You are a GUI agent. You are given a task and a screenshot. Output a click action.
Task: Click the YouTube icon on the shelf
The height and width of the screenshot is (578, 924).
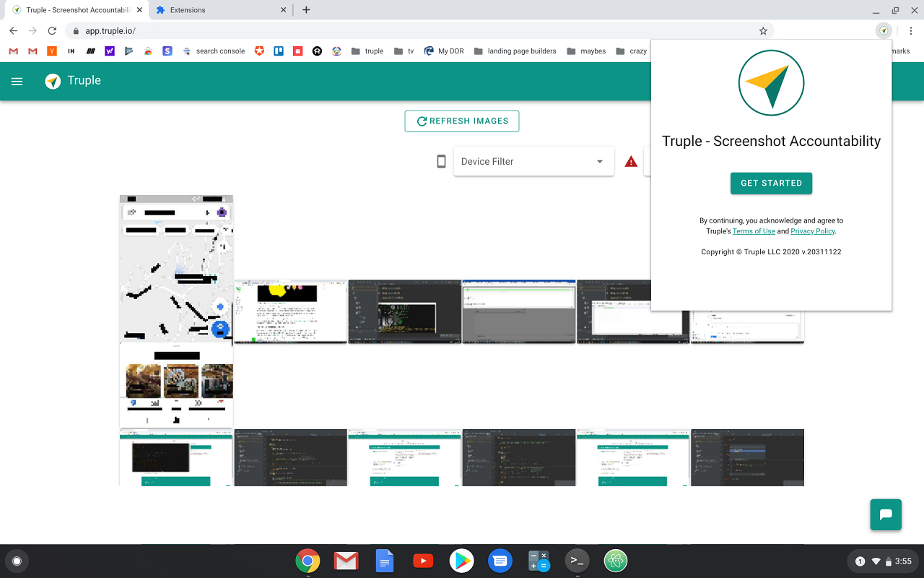coord(423,561)
